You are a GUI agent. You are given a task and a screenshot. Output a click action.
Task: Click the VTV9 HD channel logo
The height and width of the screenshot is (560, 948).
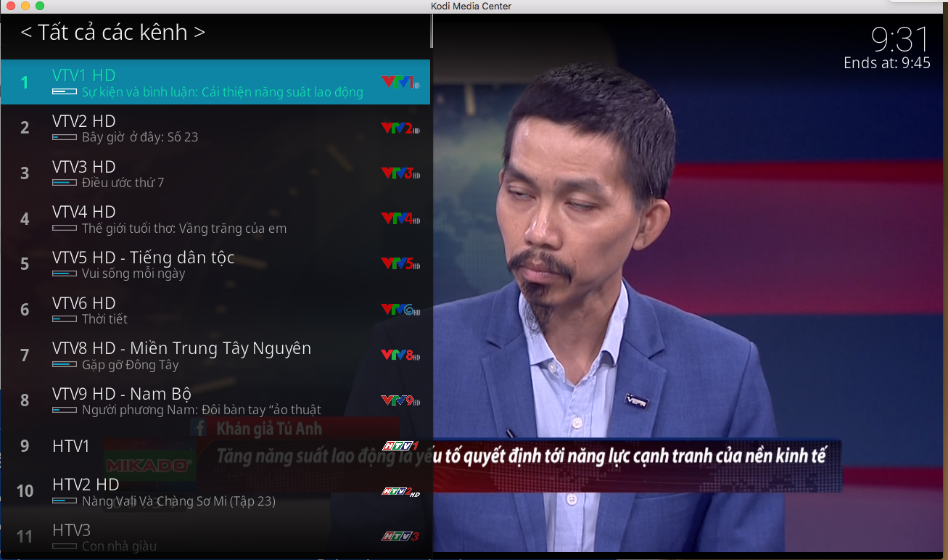(x=400, y=400)
